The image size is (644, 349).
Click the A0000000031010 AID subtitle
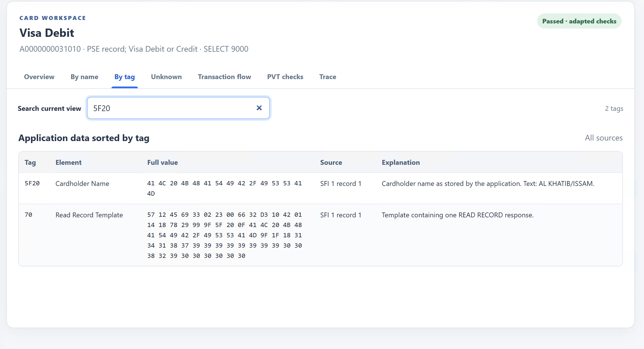tap(134, 49)
